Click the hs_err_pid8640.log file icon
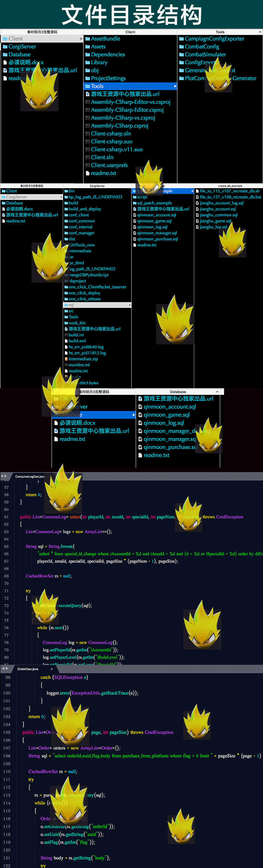 tap(66, 347)
